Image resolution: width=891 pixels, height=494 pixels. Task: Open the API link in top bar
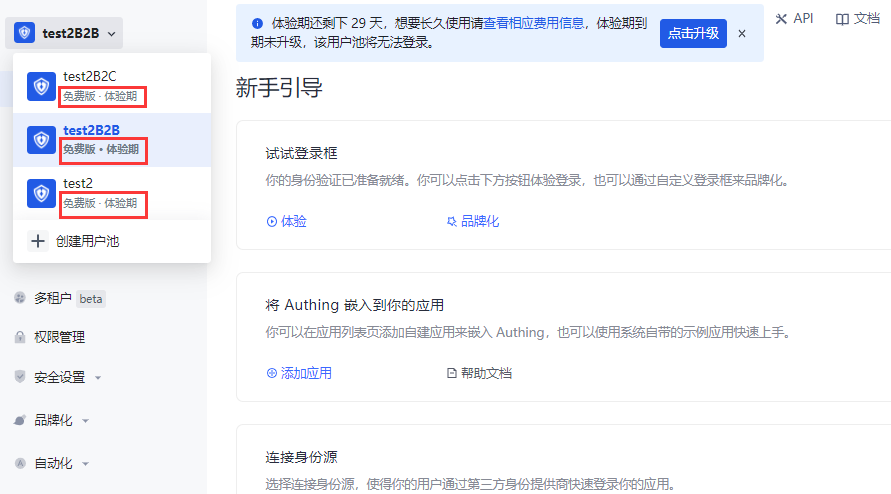pos(795,18)
